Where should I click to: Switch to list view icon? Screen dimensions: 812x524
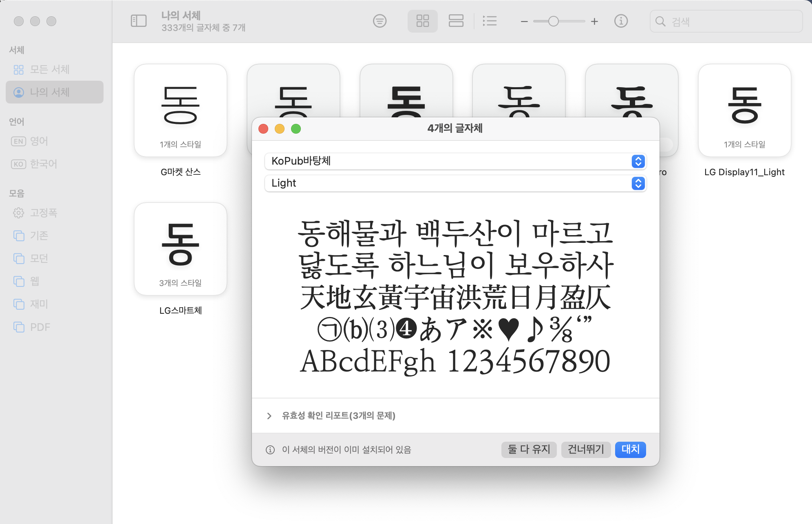489,21
